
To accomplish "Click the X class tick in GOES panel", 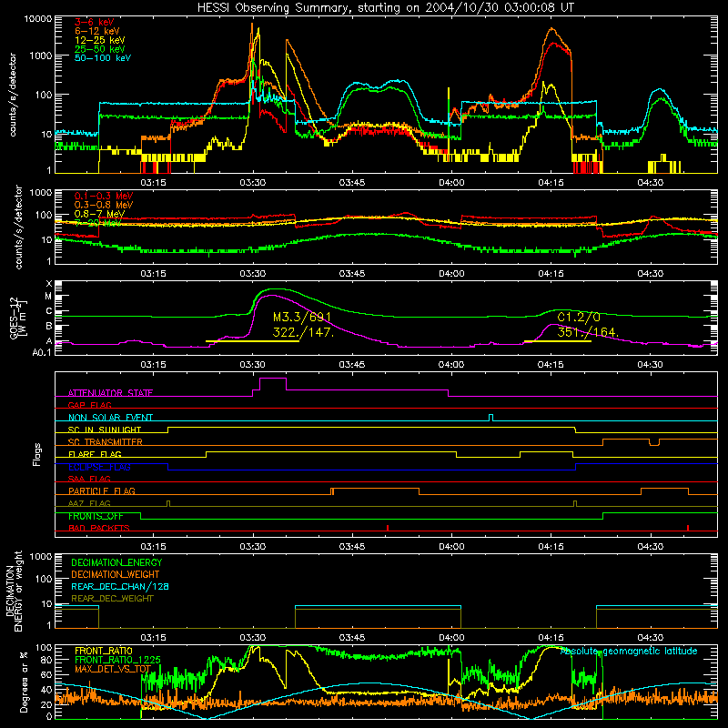I will point(49,284).
